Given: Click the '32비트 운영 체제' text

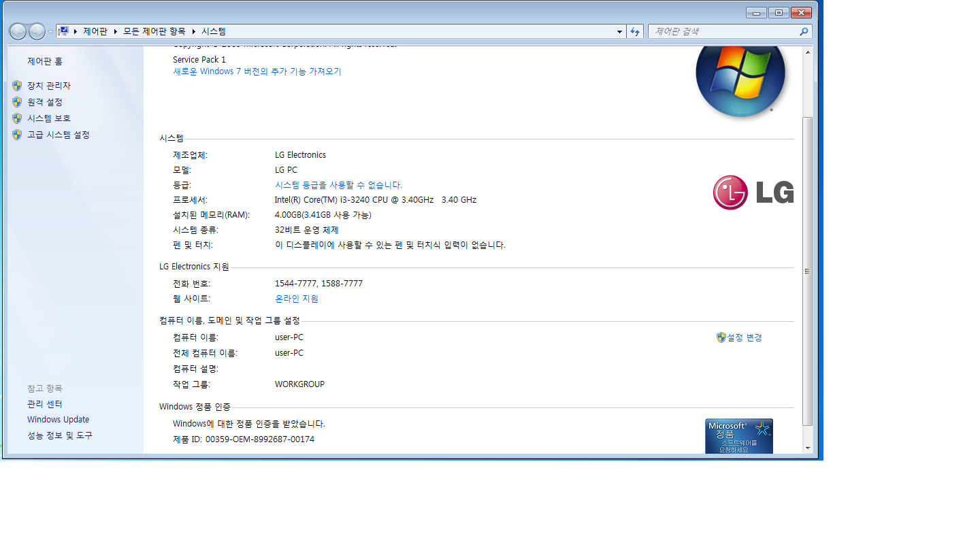Looking at the screenshot, I should click(307, 230).
